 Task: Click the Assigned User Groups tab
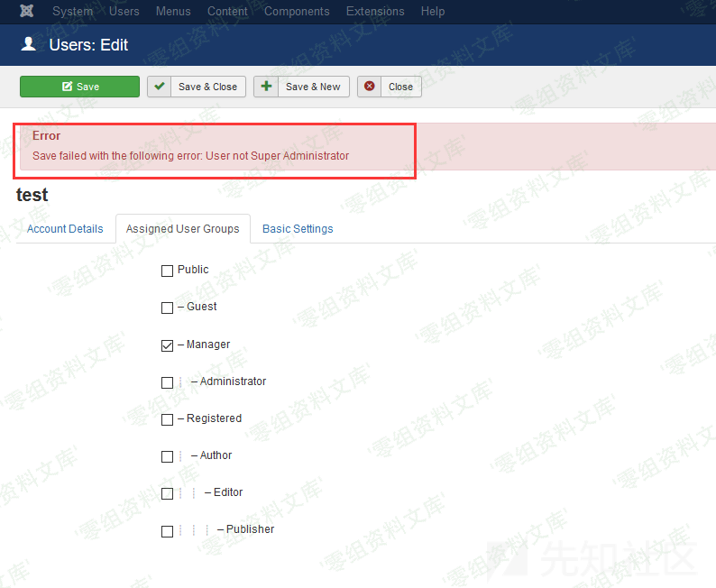(183, 229)
